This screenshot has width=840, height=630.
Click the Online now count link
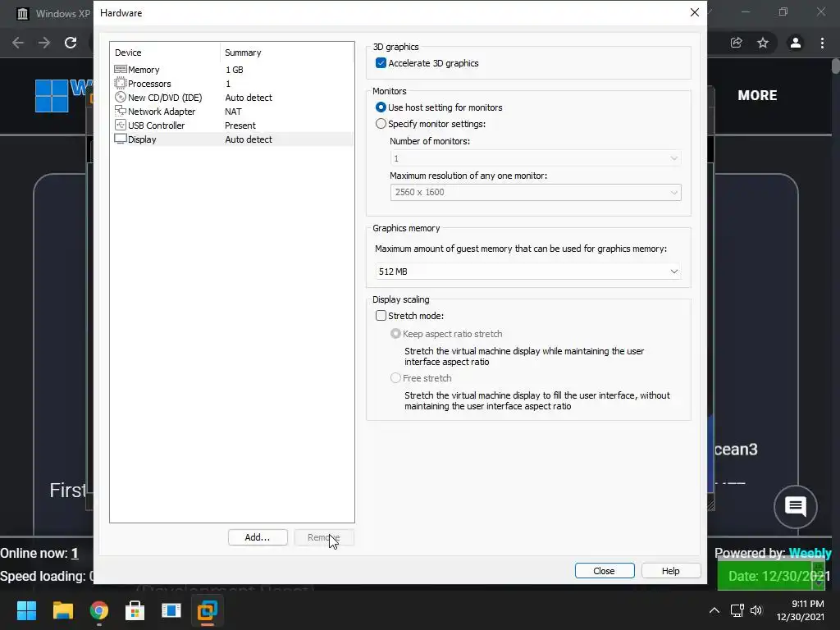click(75, 554)
